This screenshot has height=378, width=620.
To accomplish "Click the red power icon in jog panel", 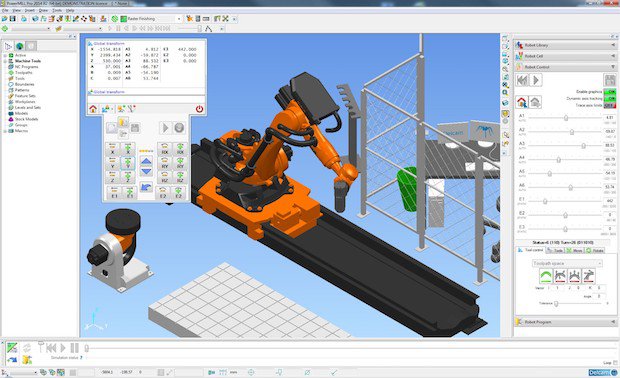I will pos(199,109).
